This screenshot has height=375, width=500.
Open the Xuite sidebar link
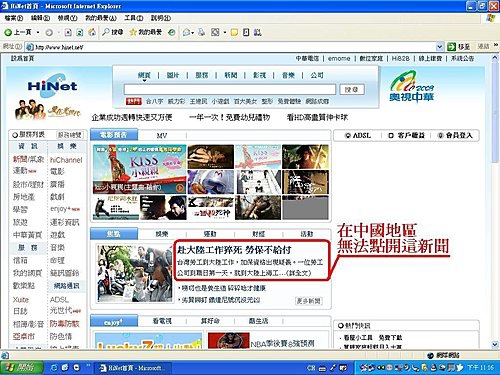[21, 300]
